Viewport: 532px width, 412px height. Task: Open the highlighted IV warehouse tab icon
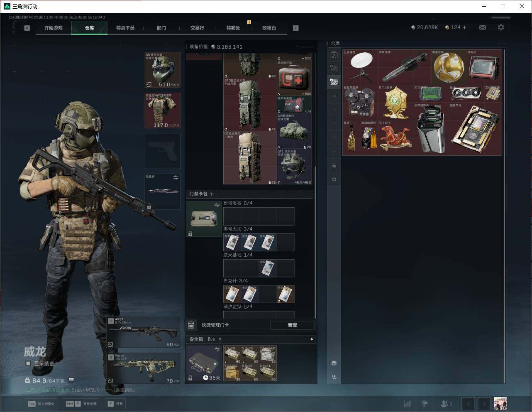pyautogui.click(x=334, y=82)
